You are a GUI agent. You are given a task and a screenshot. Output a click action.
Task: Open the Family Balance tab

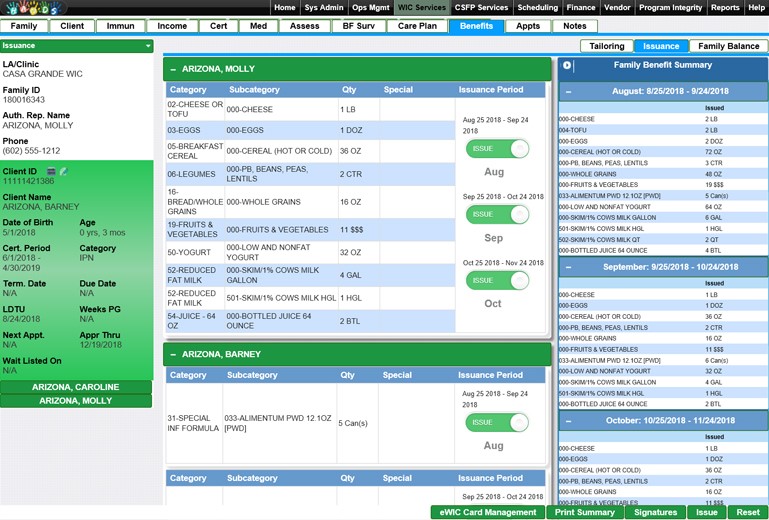(x=728, y=46)
